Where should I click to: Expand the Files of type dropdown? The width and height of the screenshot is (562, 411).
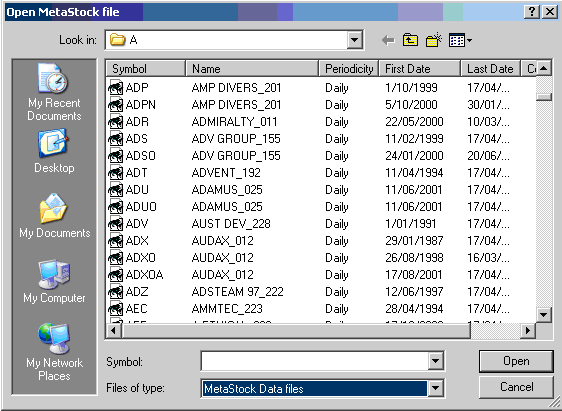435,388
